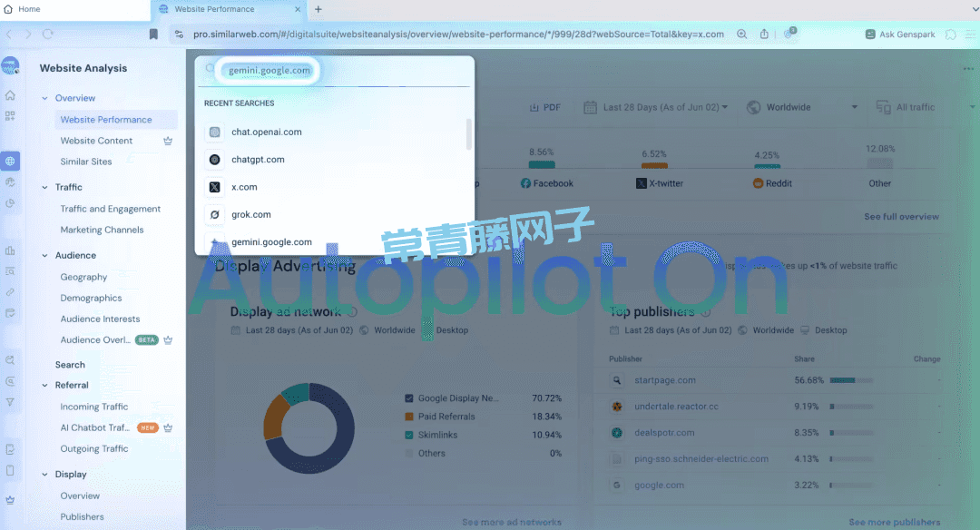Click the zoom magnifier icon in address bar
The image size is (980, 530).
(x=742, y=34)
